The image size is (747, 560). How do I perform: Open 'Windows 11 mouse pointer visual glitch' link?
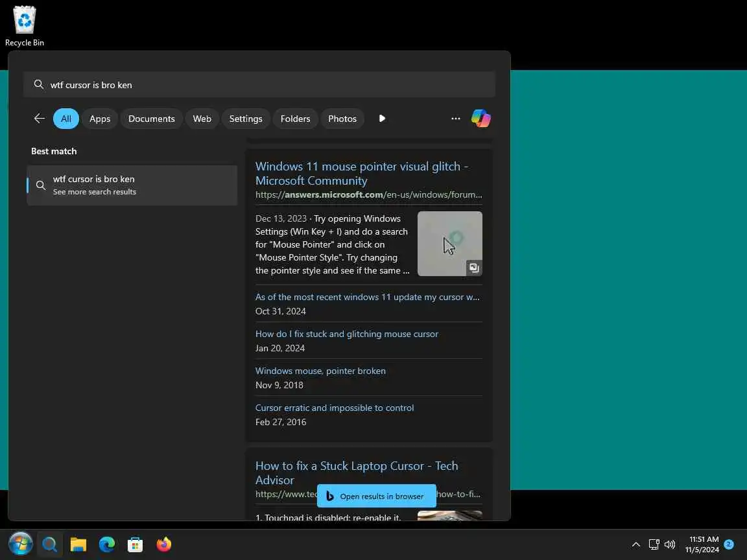point(362,173)
